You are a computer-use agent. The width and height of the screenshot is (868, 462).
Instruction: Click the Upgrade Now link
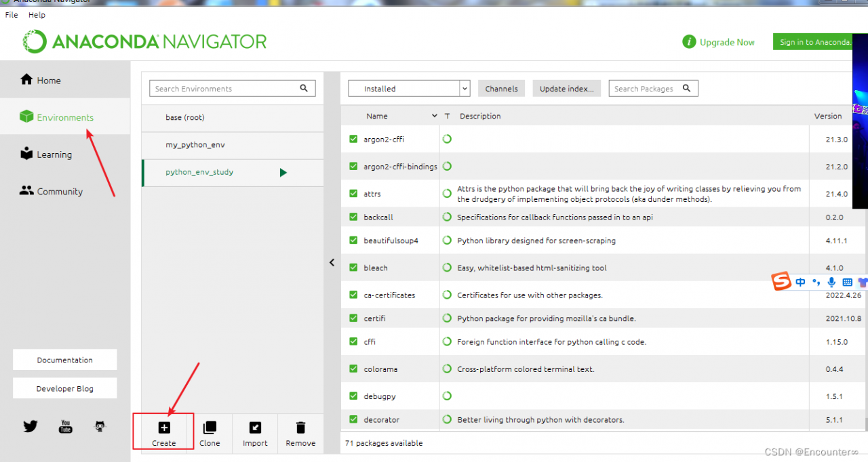tap(719, 42)
